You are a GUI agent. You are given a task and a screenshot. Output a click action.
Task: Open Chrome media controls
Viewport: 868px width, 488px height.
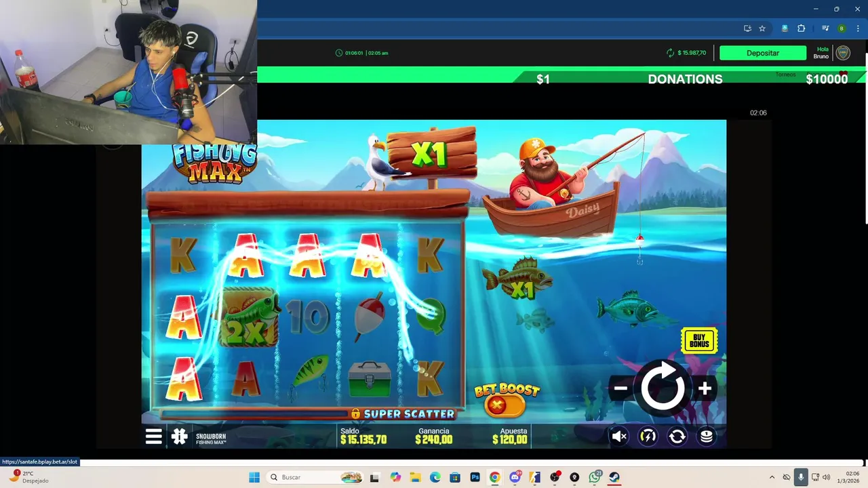point(825,28)
